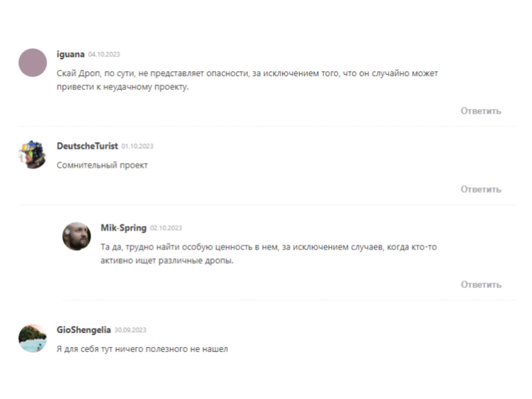Open GioShengelia's beach landscape avatar
Viewport: 532px width, 399px height.
[33, 338]
